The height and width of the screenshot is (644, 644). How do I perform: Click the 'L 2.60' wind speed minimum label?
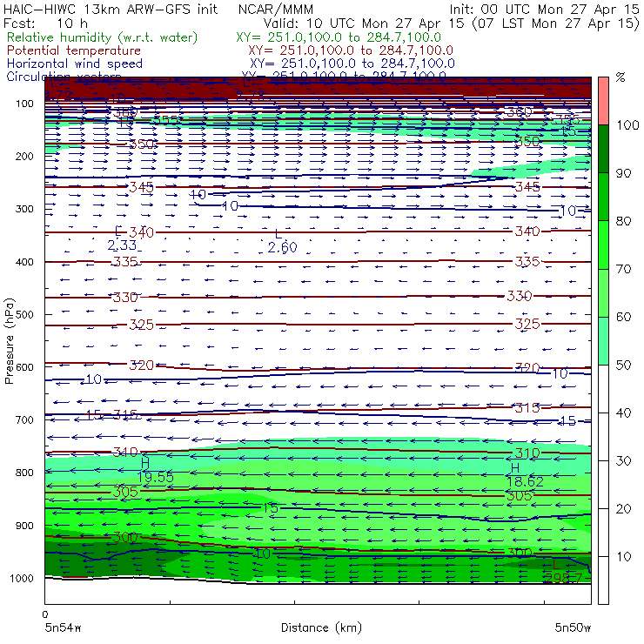click(282, 241)
